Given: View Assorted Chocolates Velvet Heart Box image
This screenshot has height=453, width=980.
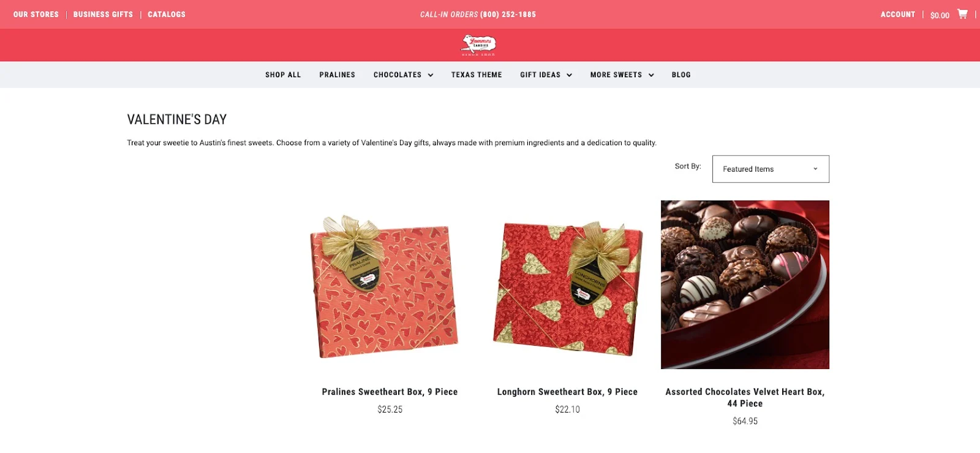Looking at the screenshot, I should (745, 284).
